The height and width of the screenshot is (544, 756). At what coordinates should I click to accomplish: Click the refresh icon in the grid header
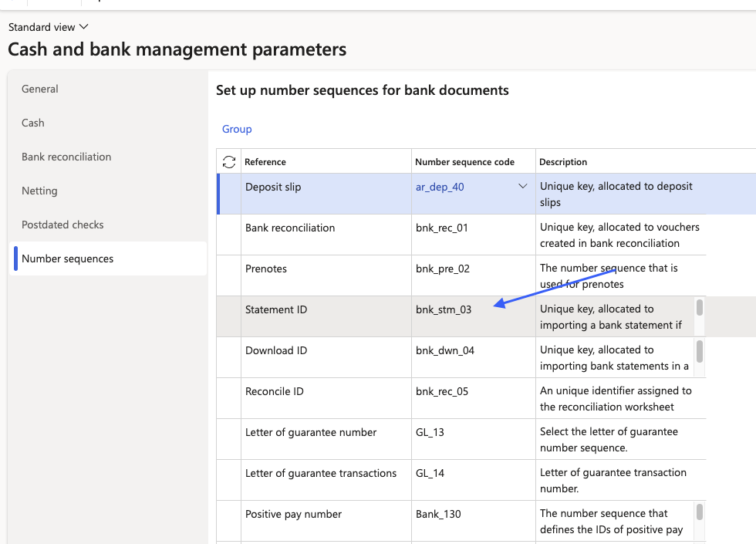tap(228, 161)
